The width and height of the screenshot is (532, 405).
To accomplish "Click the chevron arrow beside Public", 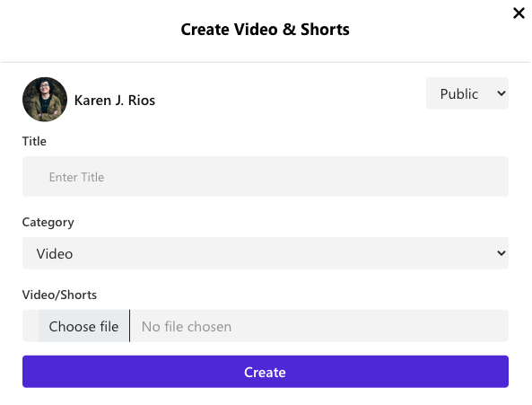I will pos(501,93).
